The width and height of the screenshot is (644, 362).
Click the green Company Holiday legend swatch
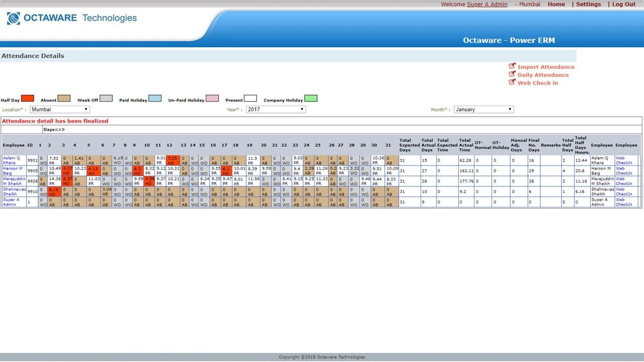click(311, 99)
